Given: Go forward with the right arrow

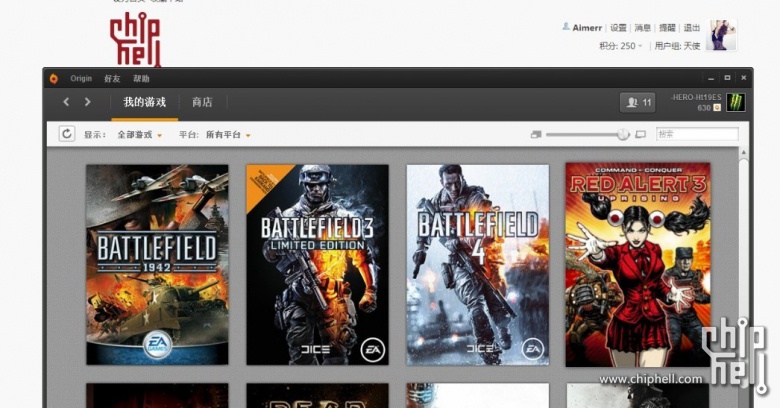Looking at the screenshot, I should pos(88,102).
